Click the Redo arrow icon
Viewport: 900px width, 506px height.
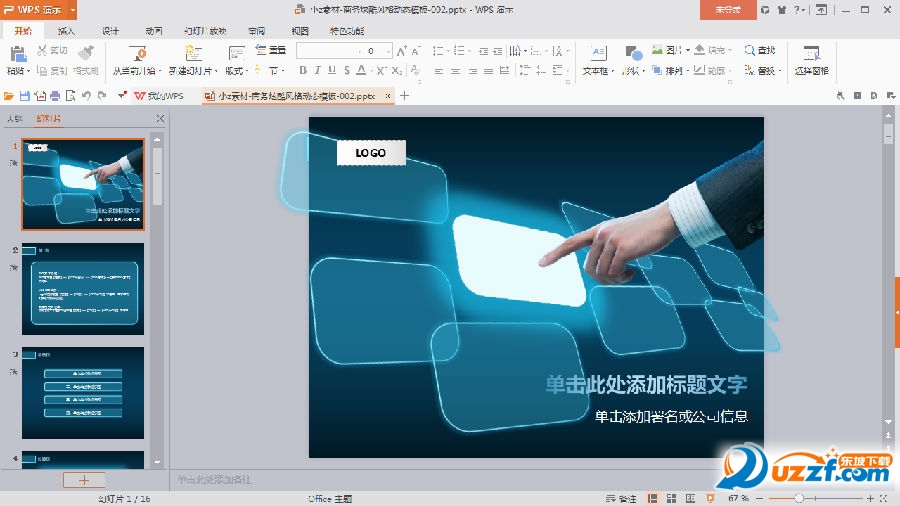102,96
